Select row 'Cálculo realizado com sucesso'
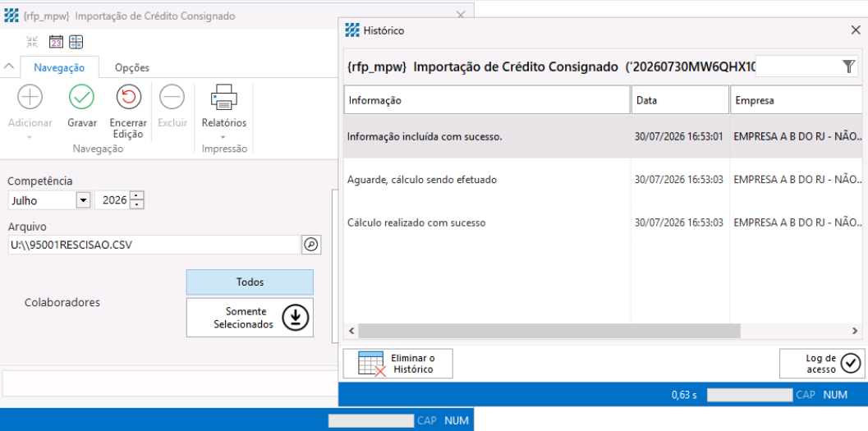This screenshot has height=431, width=868. pos(603,223)
